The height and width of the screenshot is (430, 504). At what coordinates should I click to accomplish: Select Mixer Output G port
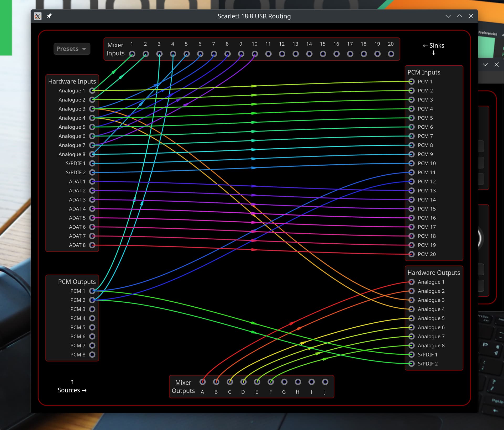(284, 382)
